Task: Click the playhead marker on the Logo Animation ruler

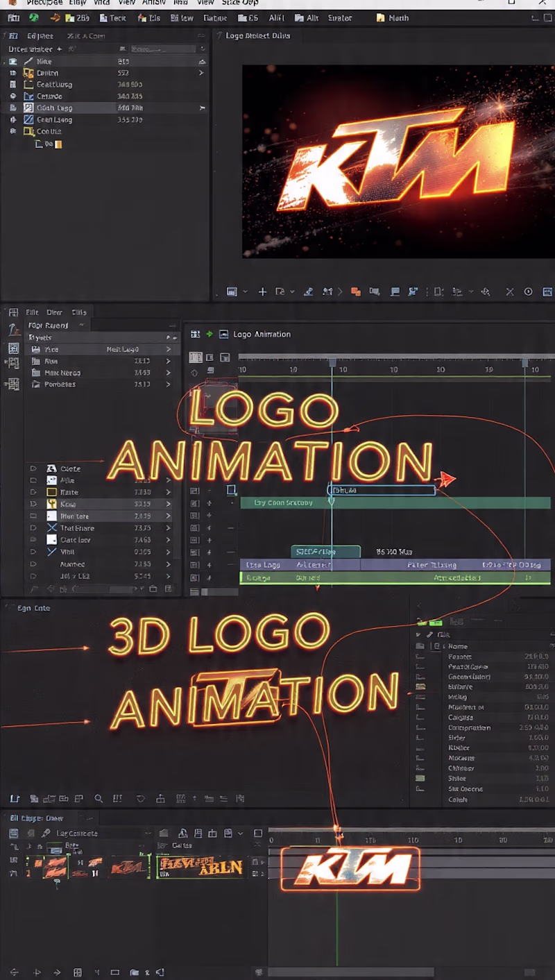Action: pos(332,362)
